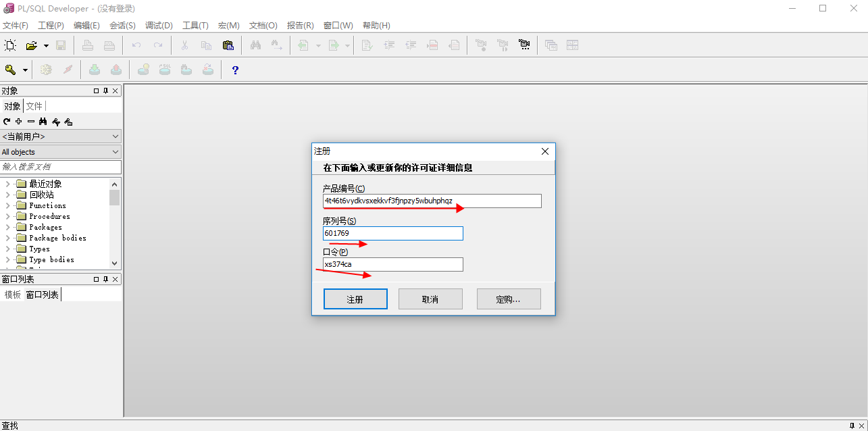Open the 会话(S) menu
868x431 pixels.
(x=122, y=26)
